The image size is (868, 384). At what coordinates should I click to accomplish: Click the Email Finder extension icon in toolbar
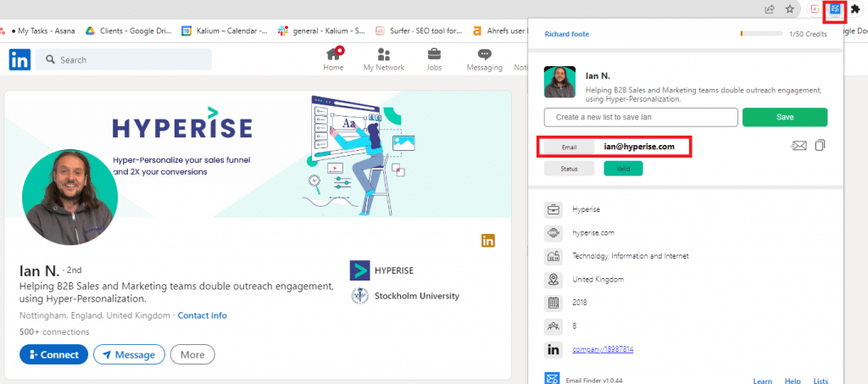click(x=836, y=9)
